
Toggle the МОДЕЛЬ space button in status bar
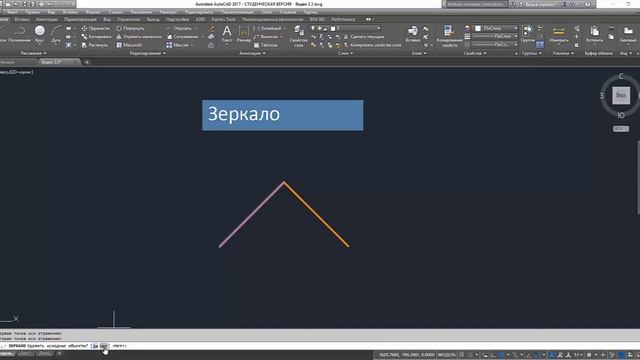point(447,355)
